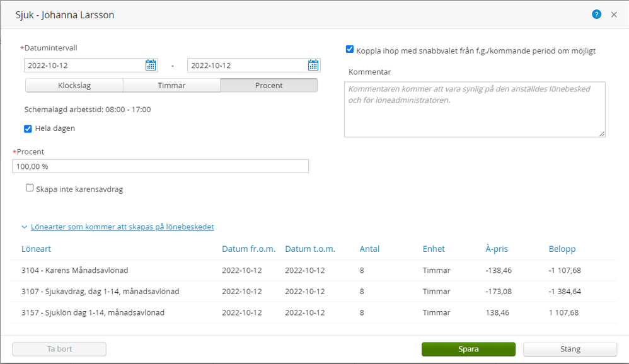Click the green Spara button
This screenshot has height=364, width=629.
[468, 349]
